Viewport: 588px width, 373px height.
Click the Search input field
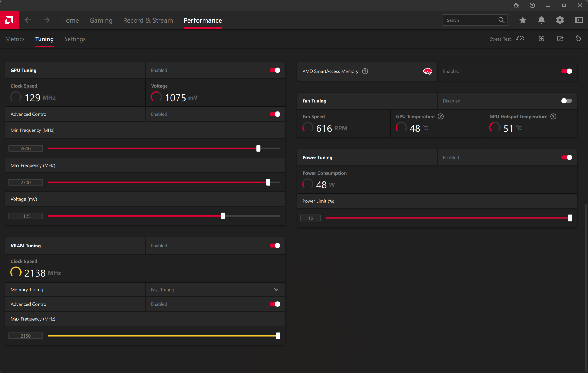pyautogui.click(x=475, y=20)
